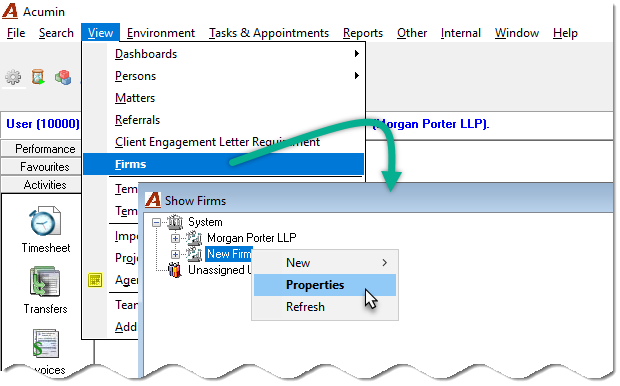Select Persons in the View menu

click(223, 76)
